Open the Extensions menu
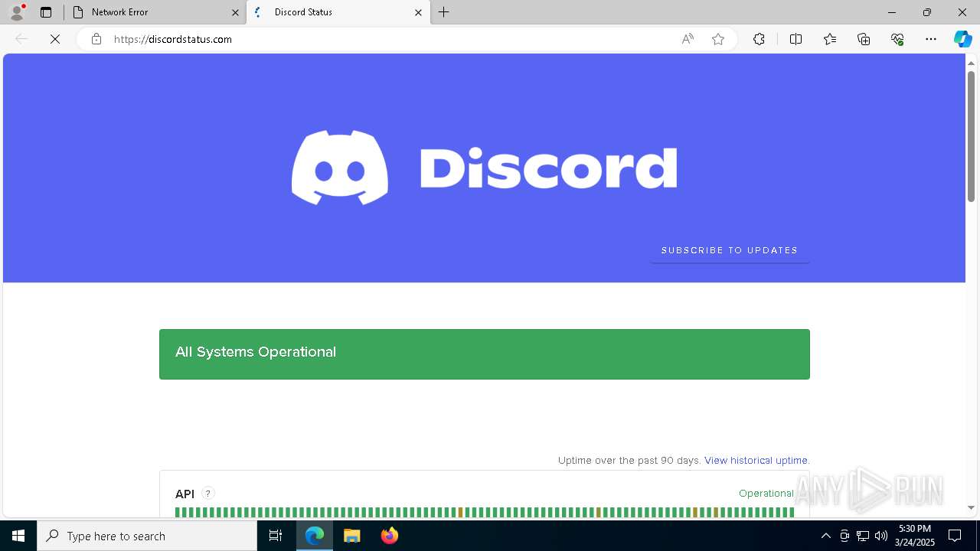Screen dimensions: 980x551 (x=759, y=39)
